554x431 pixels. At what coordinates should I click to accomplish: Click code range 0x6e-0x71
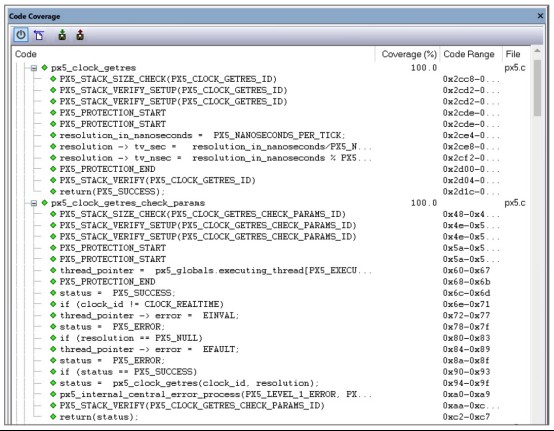coord(466,305)
